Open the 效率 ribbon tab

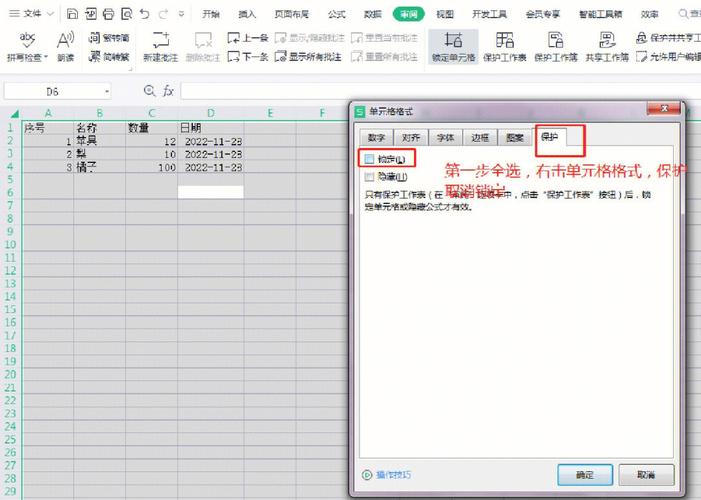[x=650, y=14]
